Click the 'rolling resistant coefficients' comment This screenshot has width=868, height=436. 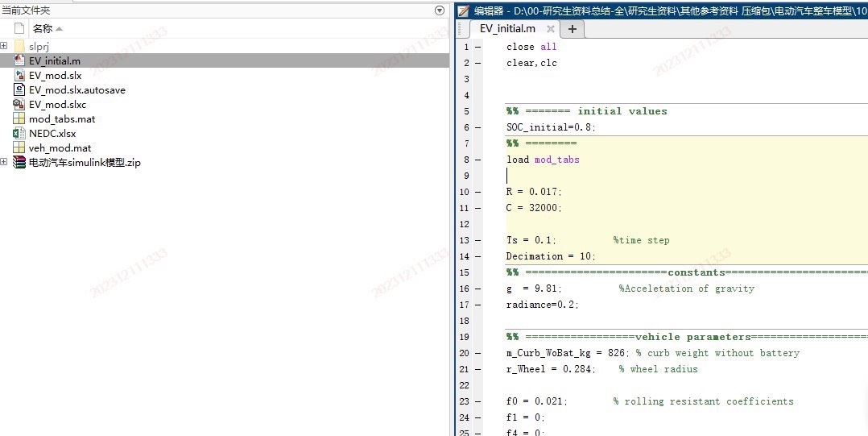(703, 401)
